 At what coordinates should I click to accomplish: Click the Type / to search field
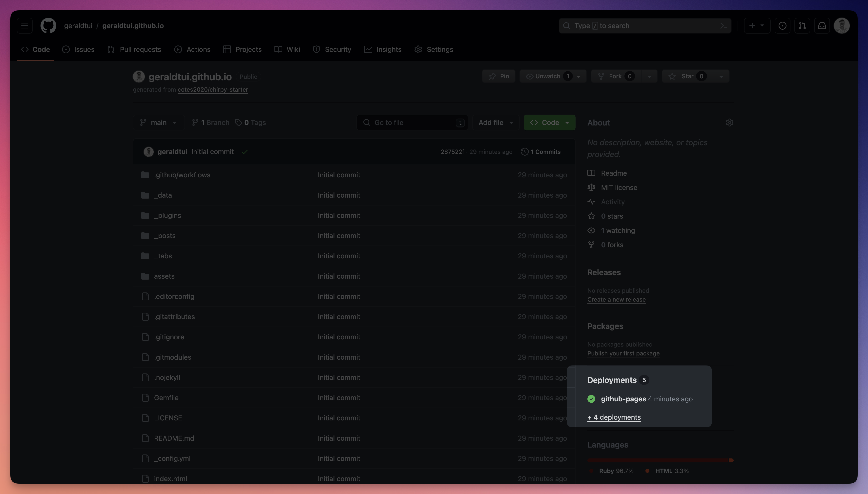click(x=644, y=26)
